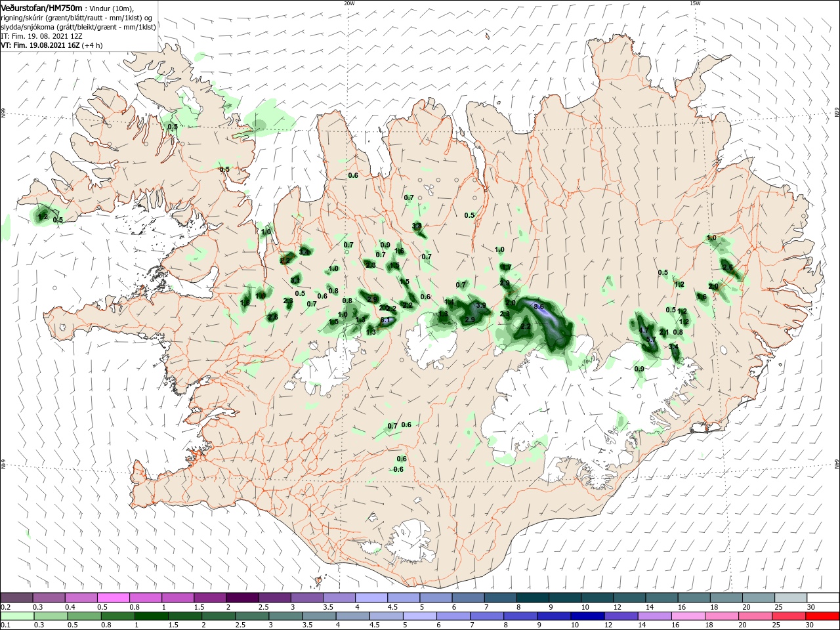Click top legend row swatch between 2 and 2.5
The image size is (840, 630).
(242, 597)
